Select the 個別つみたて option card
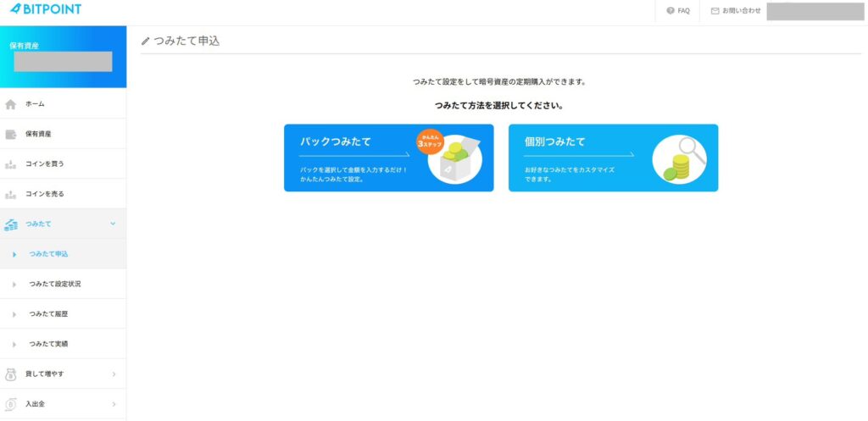This screenshot has height=421, width=868. [x=613, y=158]
